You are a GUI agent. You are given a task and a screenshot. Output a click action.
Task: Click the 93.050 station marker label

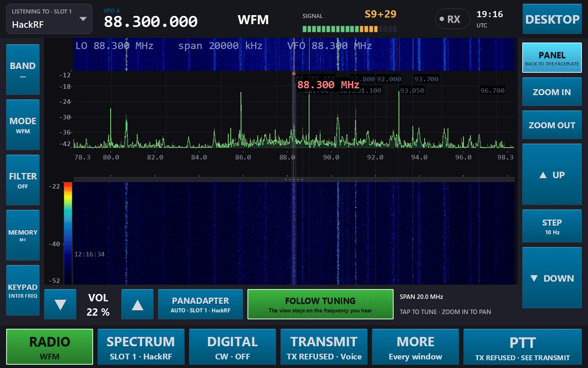pyautogui.click(x=412, y=91)
